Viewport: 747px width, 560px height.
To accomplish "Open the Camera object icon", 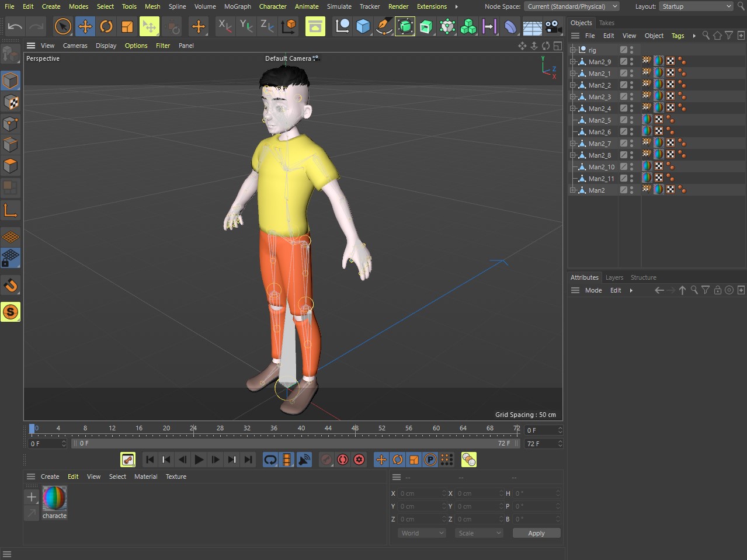I will tap(553, 27).
